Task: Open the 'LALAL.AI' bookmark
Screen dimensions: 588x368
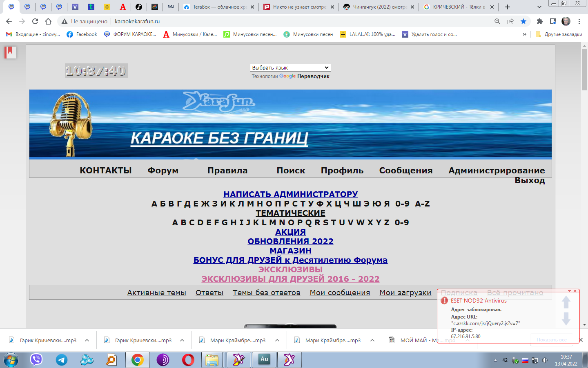Action: 367,34
